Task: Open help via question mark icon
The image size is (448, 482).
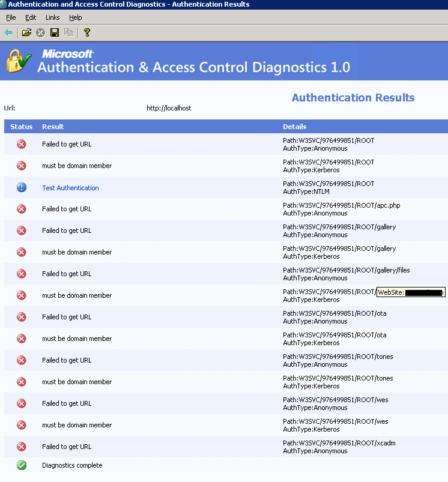Action: [87, 32]
